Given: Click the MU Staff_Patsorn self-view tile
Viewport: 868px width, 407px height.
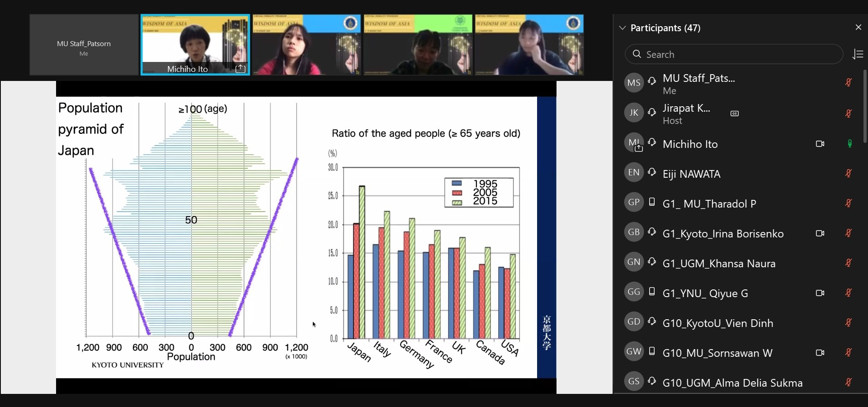Looking at the screenshot, I should click(x=84, y=45).
